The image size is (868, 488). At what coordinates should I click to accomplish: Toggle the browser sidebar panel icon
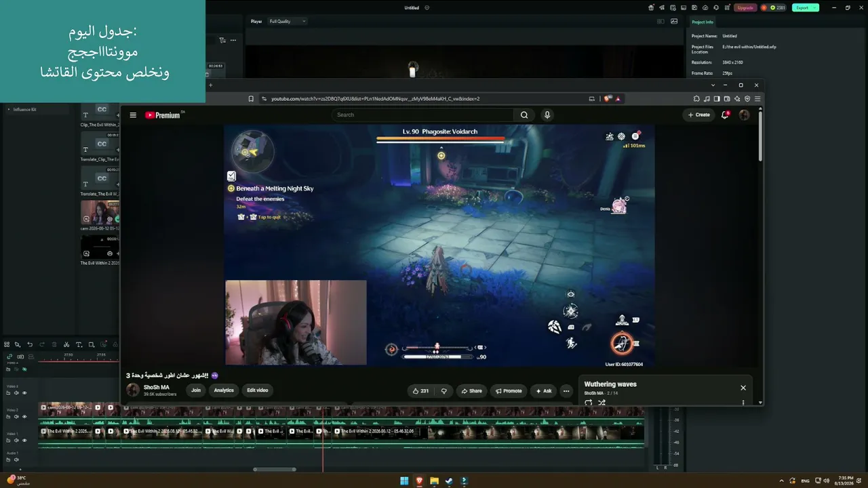(717, 99)
